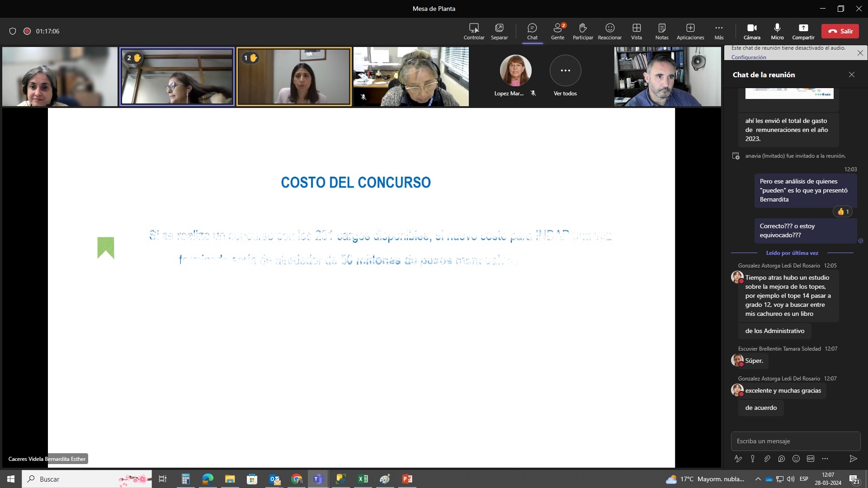Click the volume icon in system tray
Viewport: 868px width, 488px height.
pyautogui.click(x=791, y=479)
